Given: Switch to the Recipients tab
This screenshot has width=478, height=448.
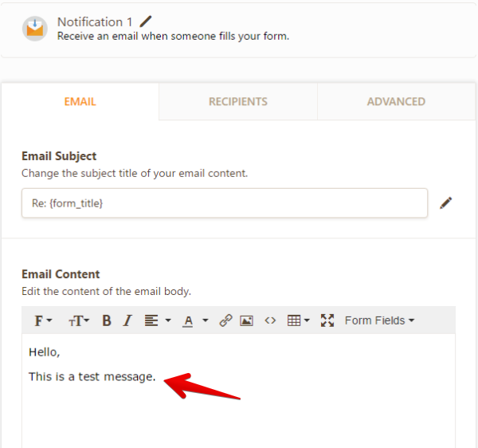Looking at the screenshot, I should [237, 101].
